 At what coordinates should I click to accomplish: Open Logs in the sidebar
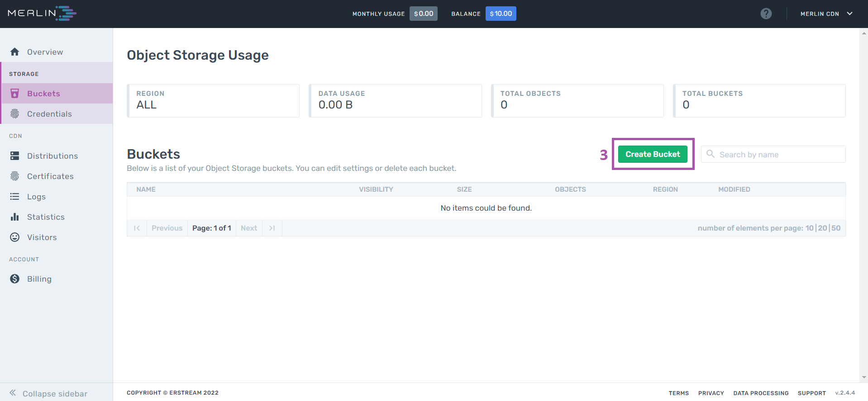click(x=57, y=197)
